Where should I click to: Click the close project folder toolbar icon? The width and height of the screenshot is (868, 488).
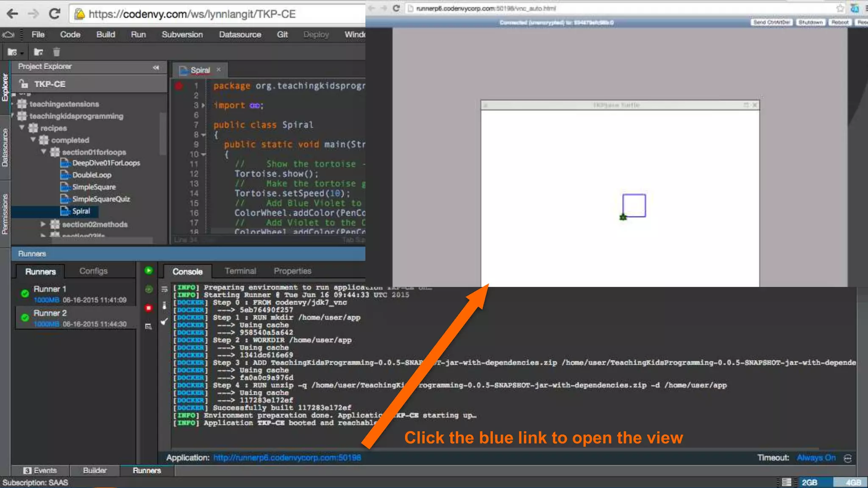39,52
